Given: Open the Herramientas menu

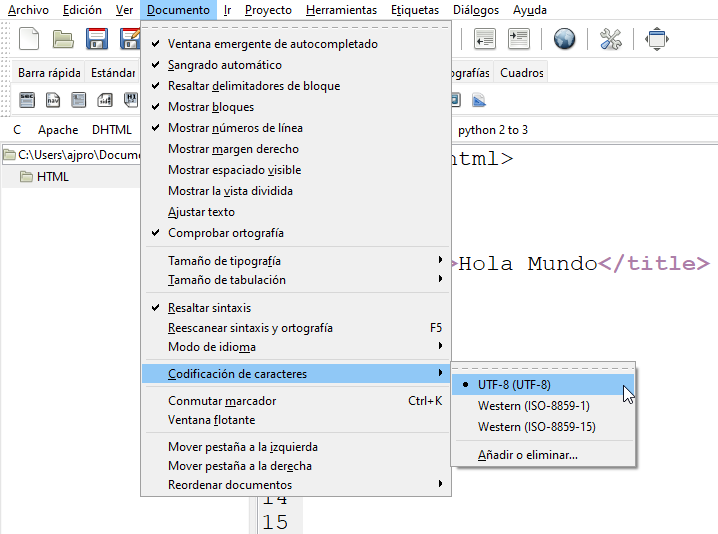Looking at the screenshot, I should coord(341,10).
